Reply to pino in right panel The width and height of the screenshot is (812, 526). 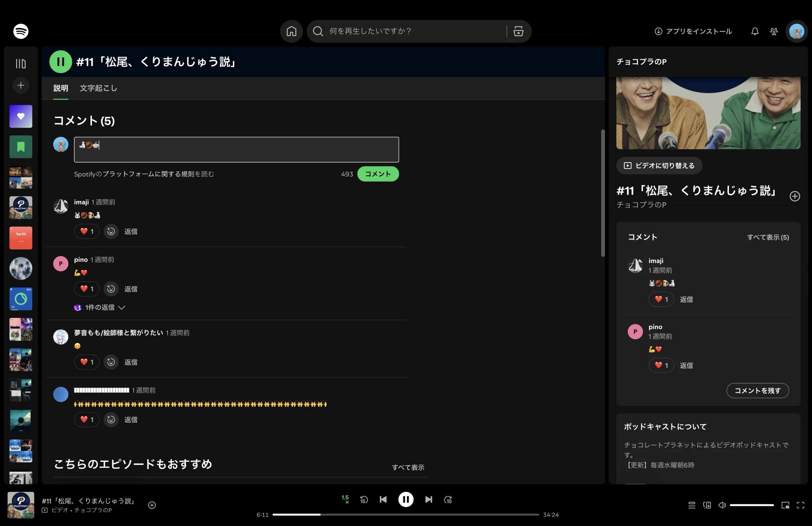686,366
